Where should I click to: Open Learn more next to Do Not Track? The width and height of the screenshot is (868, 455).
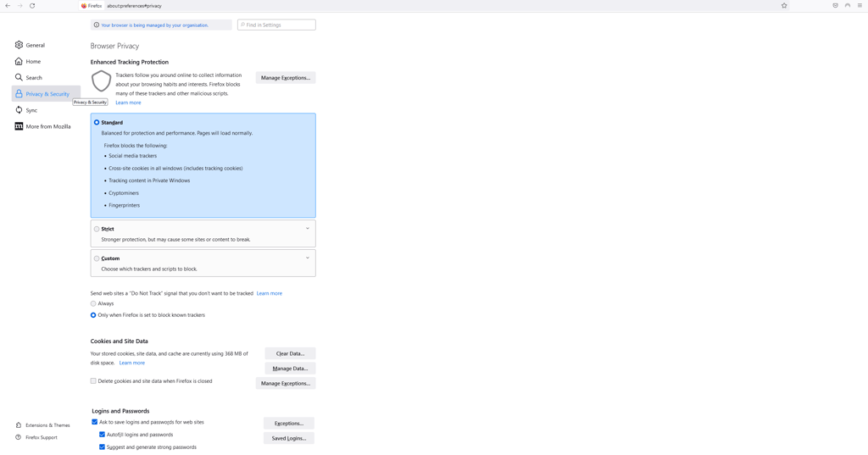coord(270,293)
